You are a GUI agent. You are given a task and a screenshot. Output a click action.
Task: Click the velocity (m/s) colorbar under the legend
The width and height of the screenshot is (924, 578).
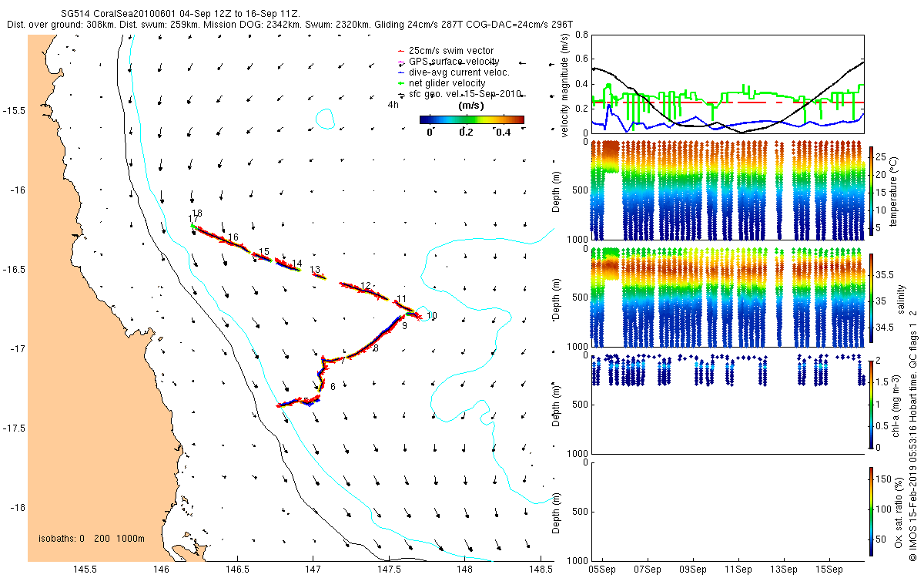tap(471, 119)
